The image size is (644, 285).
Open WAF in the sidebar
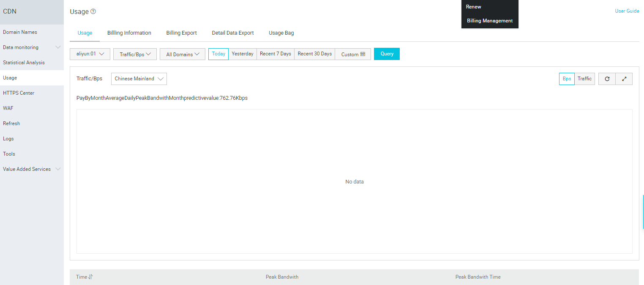pyautogui.click(x=32, y=108)
